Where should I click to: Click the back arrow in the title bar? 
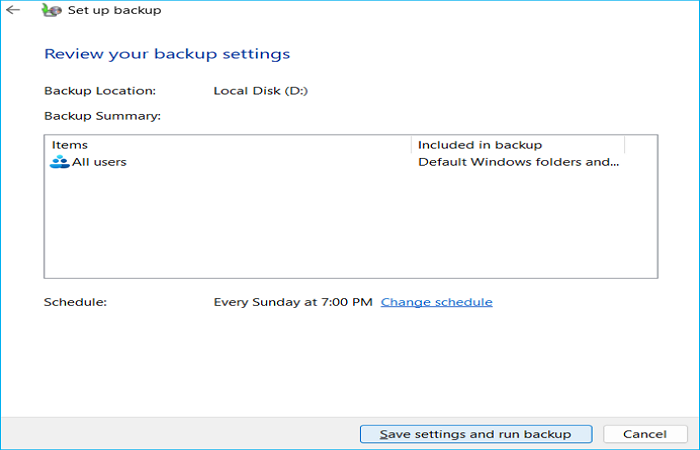13,11
